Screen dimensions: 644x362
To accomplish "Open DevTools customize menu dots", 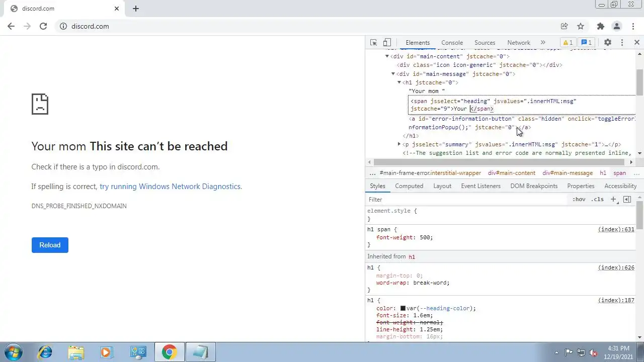I will 622,43.
